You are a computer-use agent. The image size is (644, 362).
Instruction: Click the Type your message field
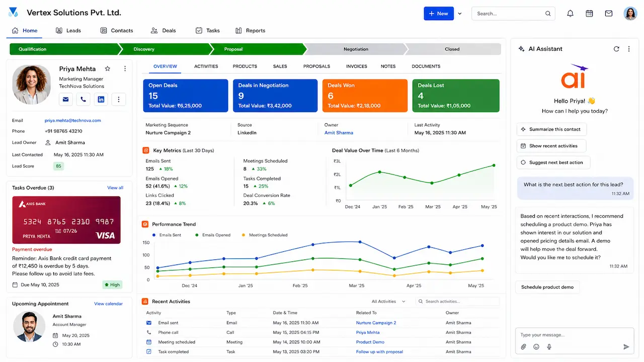click(x=575, y=335)
